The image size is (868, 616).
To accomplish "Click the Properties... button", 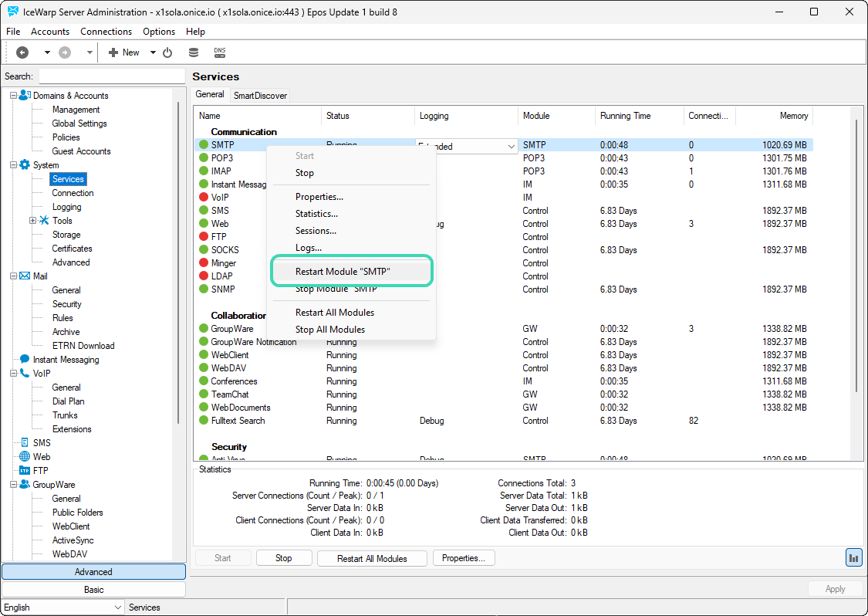I will coord(464,558).
